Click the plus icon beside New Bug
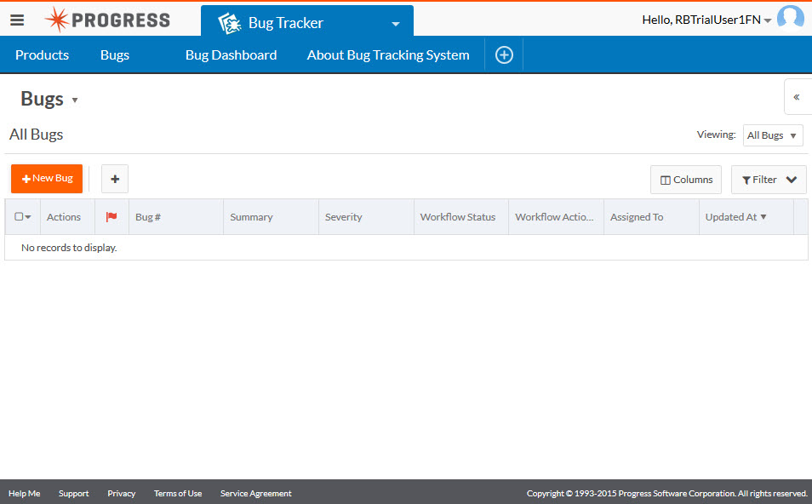 click(x=115, y=179)
